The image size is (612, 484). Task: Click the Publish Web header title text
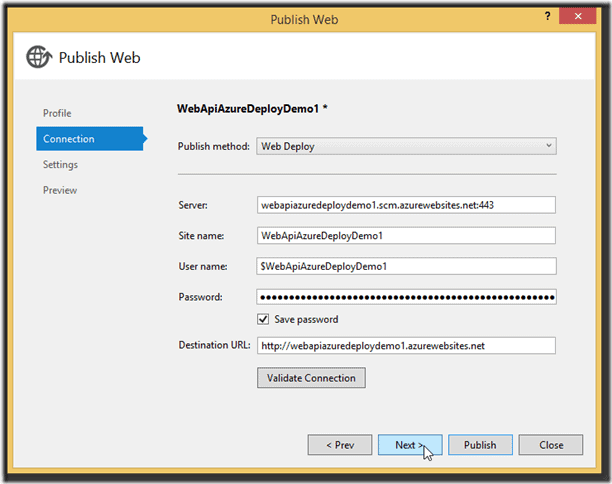(x=100, y=58)
